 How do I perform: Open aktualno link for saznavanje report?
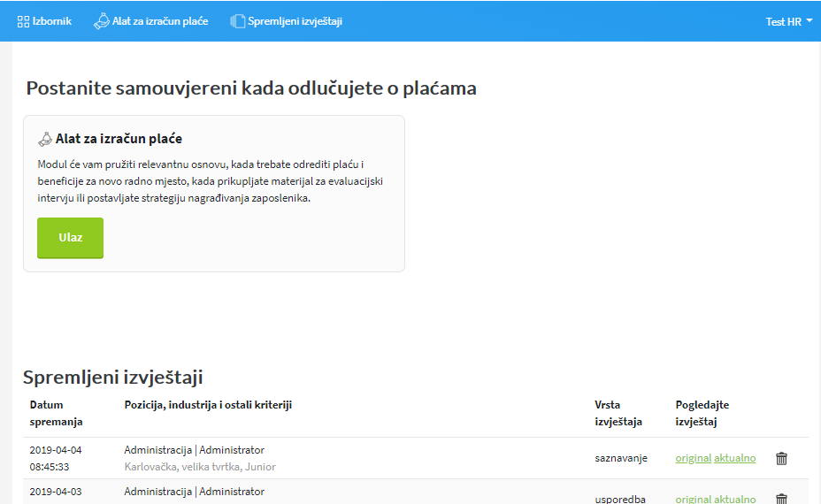pyautogui.click(x=735, y=458)
